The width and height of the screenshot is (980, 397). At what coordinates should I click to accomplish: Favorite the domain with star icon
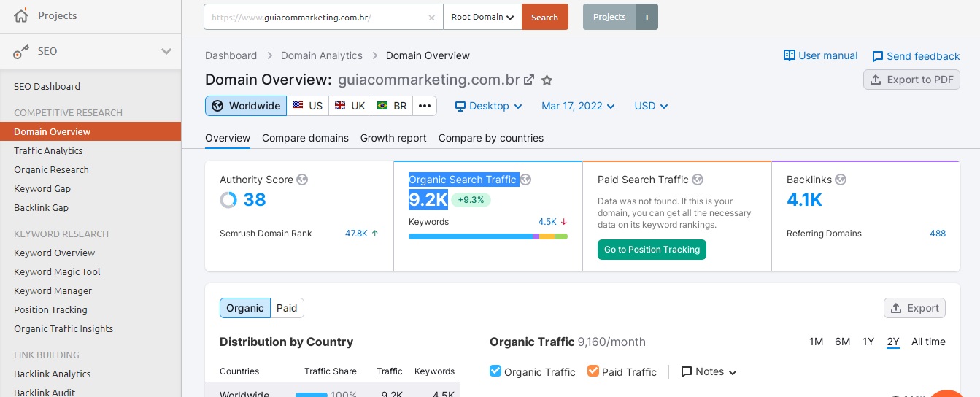pyautogui.click(x=547, y=80)
